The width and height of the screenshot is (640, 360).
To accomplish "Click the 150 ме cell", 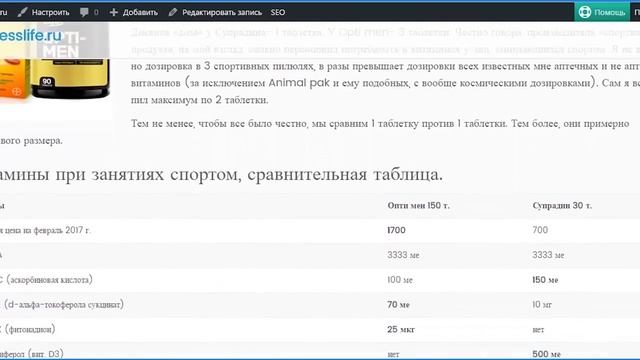I will (x=545, y=280).
